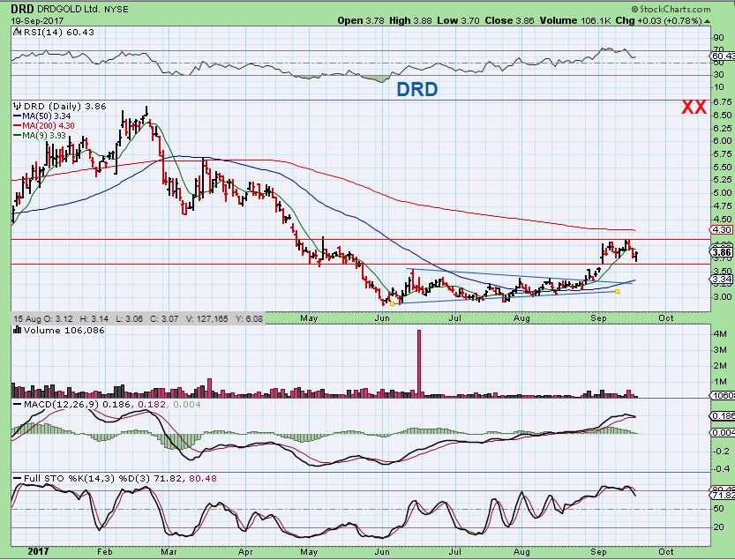Click the DRD DRDGOLD Ltd. ticker title
The height and width of the screenshot is (560, 735).
[70, 9]
